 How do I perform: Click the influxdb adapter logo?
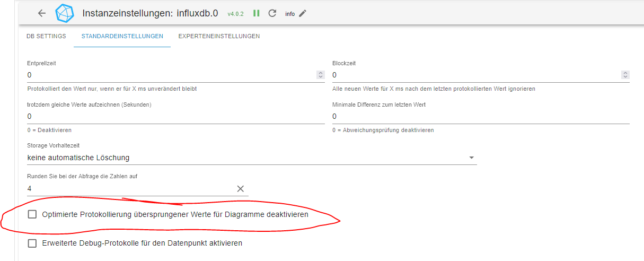[65, 13]
